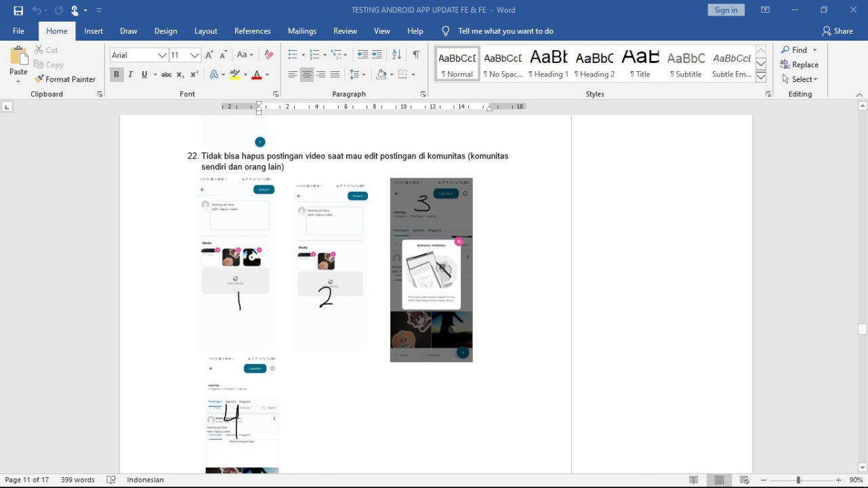Open the font size dropdown

coord(194,55)
